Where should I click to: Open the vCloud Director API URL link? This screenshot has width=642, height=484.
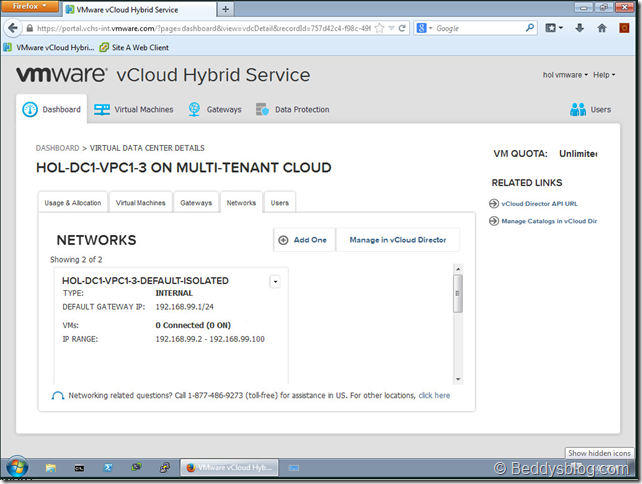pyautogui.click(x=539, y=204)
